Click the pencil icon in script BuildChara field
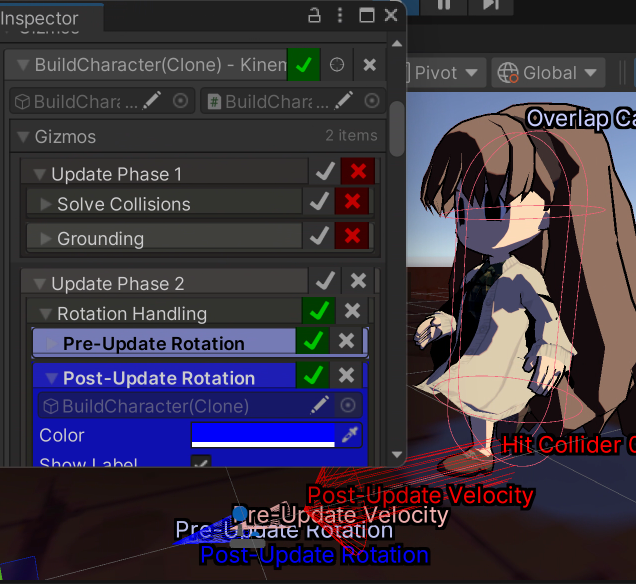636x584 pixels. (344, 101)
